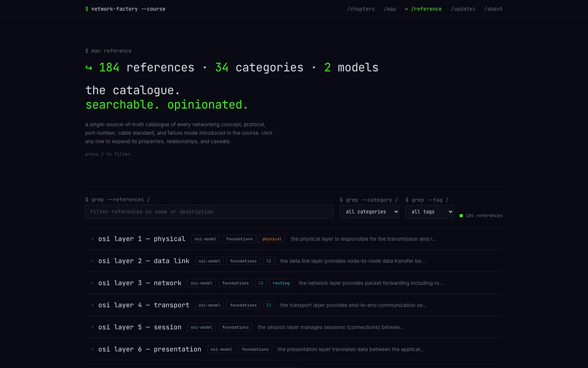
Task: Click the '34 categories' heading text
Action: [259, 67]
